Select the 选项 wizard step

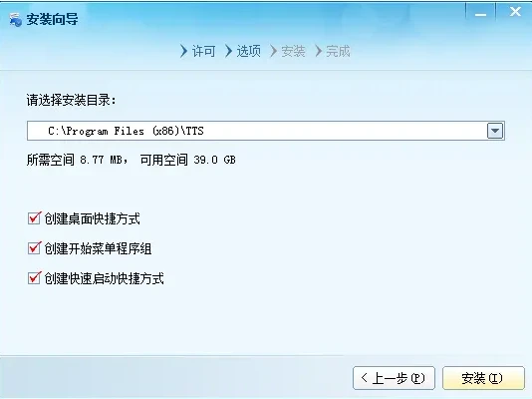(x=249, y=51)
